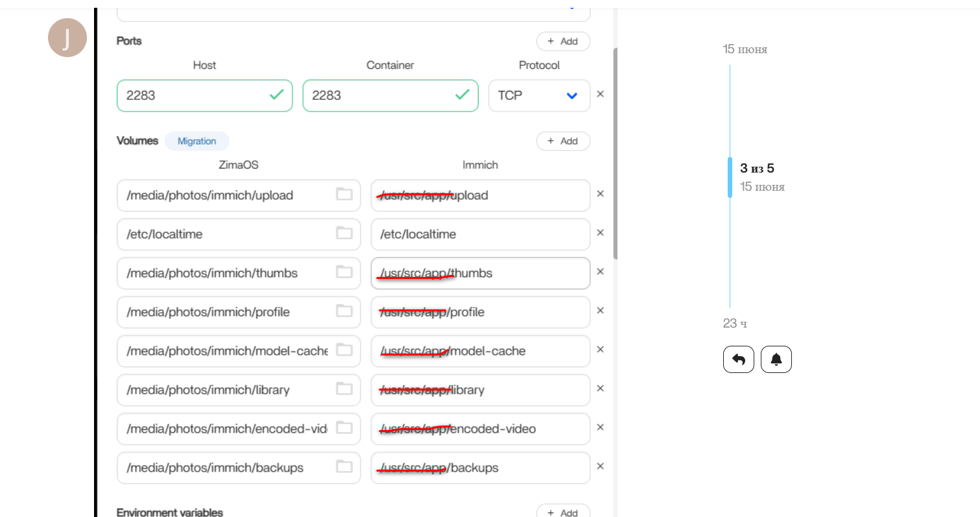Edit the /media/photos/immich/thumbs host path
980x517 pixels.
click(x=239, y=273)
